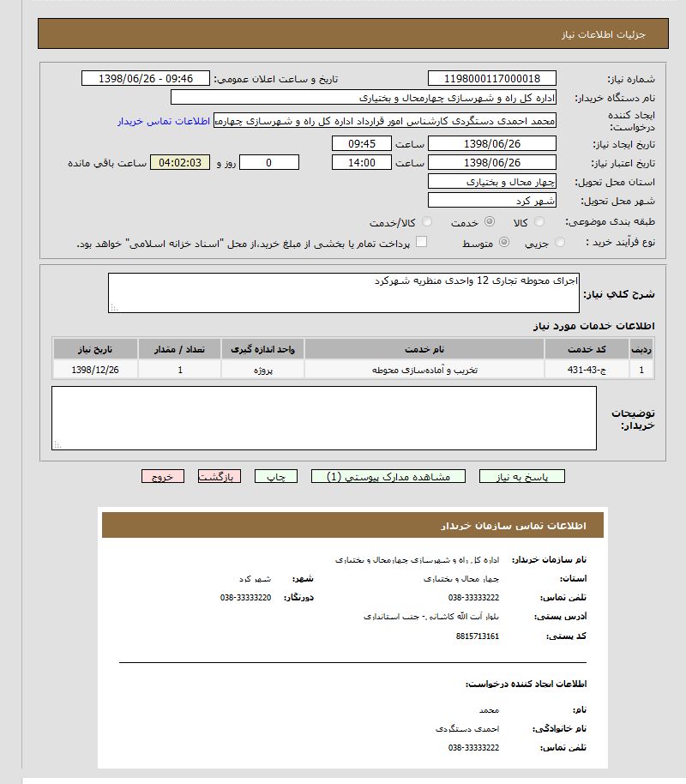The width and height of the screenshot is (686, 784).
Task: Toggle the اسناد خزانه اسلامی payment checkbox
Action: [x=421, y=243]
